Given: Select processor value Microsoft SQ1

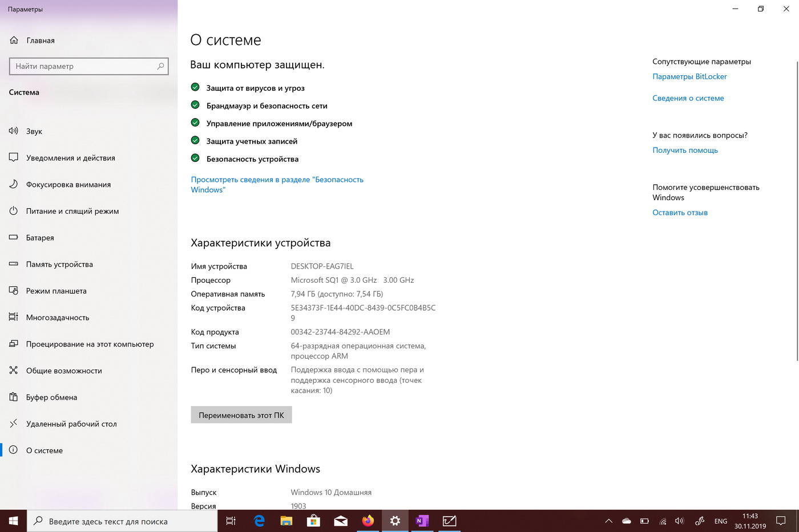Looking at the screenshot, I should pos(352,280).
